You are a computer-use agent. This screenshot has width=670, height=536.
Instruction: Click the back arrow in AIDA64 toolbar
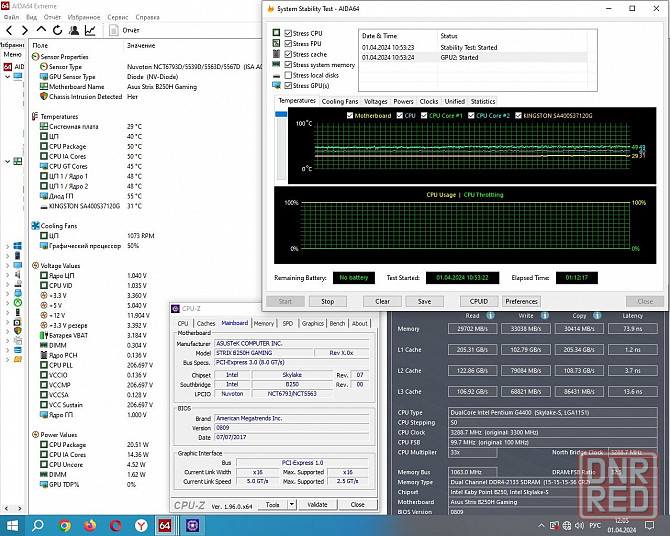[8, 30]
